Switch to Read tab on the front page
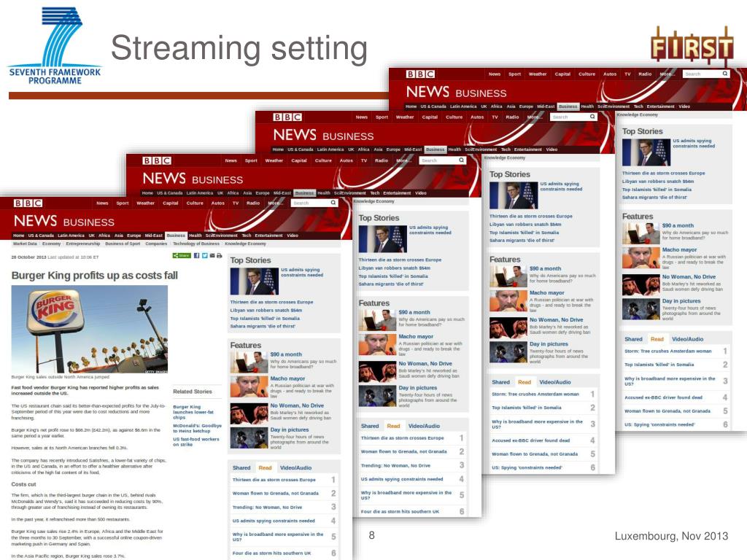 [265, 468]
